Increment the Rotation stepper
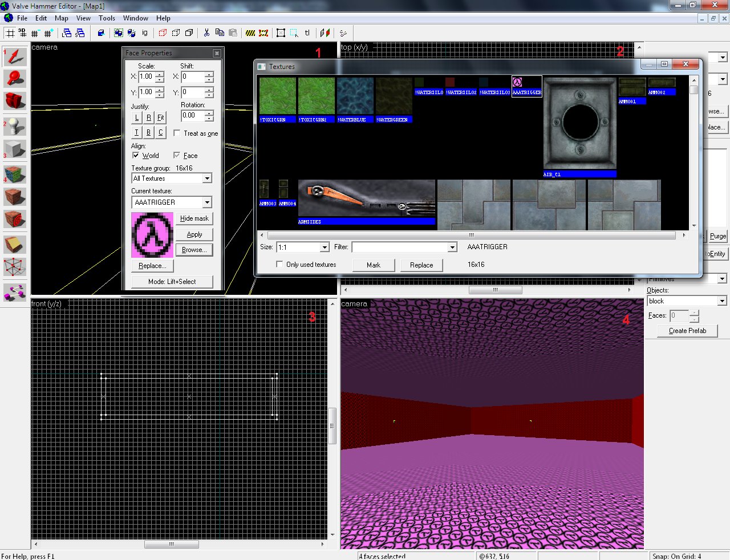This screenshot has height=560, width=730. pos(209,113)
